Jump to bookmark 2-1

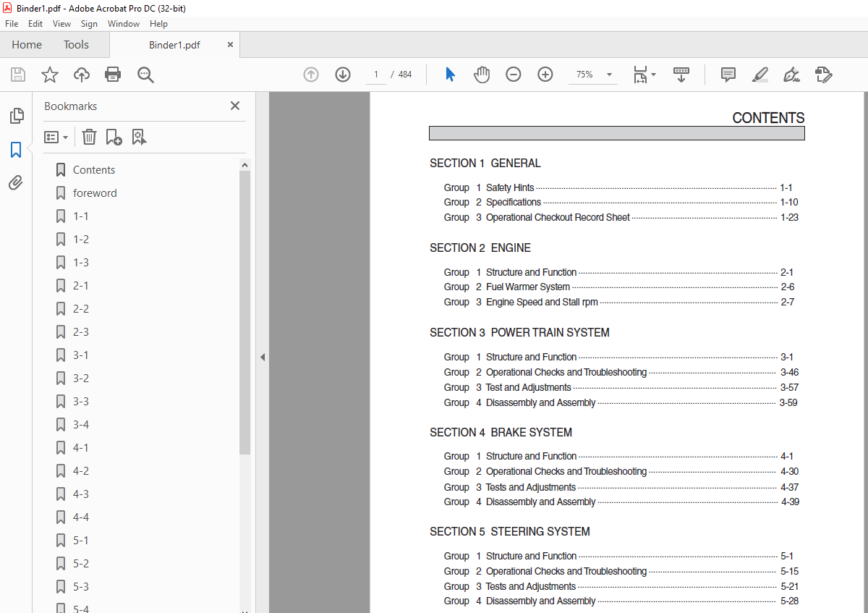pos(81,286)
